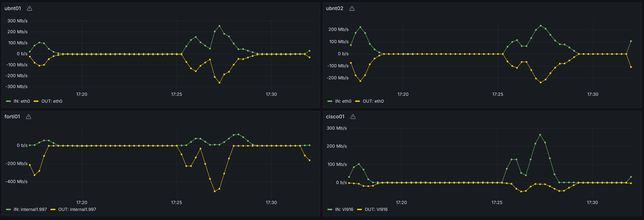
Task: Click green color swatch of cisco01 IN: Vl916
Action: click(x=330, y=210)
